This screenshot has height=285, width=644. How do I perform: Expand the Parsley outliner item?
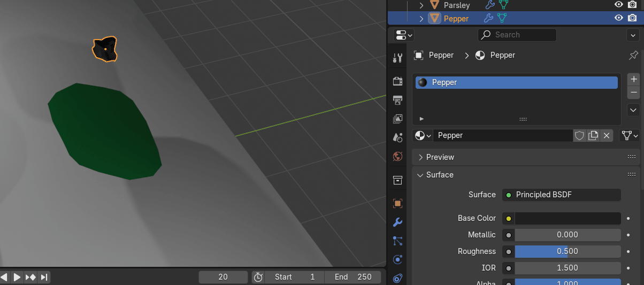click(x=421, y=5)
